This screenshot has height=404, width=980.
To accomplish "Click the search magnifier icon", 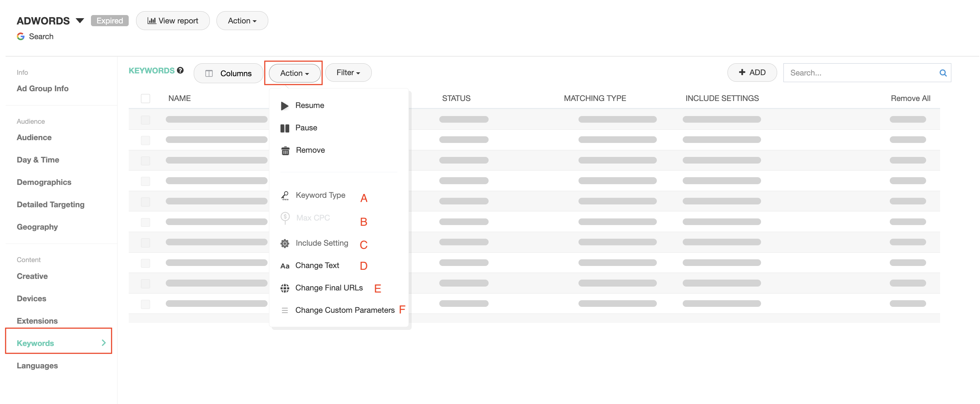I will (943, 73).
